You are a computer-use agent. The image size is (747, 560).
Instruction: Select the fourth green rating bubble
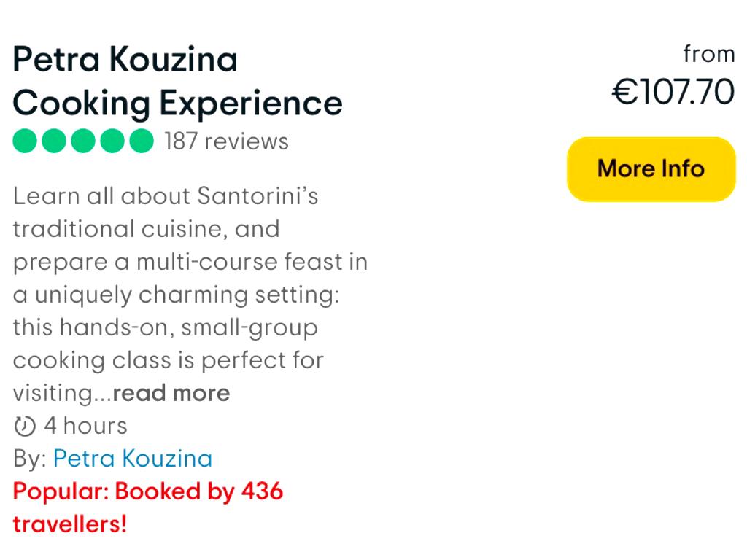coord(113,141)
